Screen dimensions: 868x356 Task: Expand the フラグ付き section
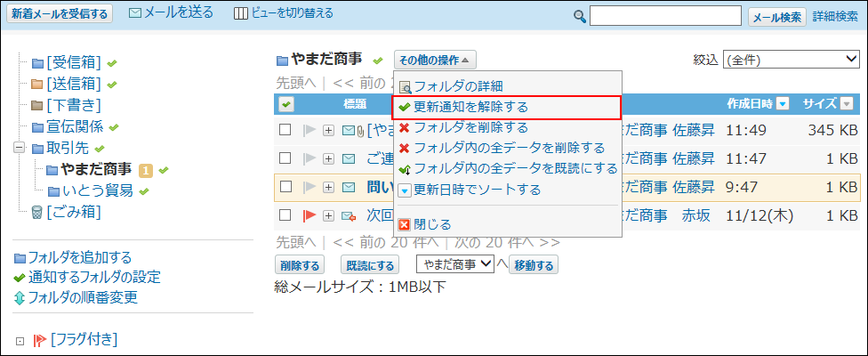[20, 341]
